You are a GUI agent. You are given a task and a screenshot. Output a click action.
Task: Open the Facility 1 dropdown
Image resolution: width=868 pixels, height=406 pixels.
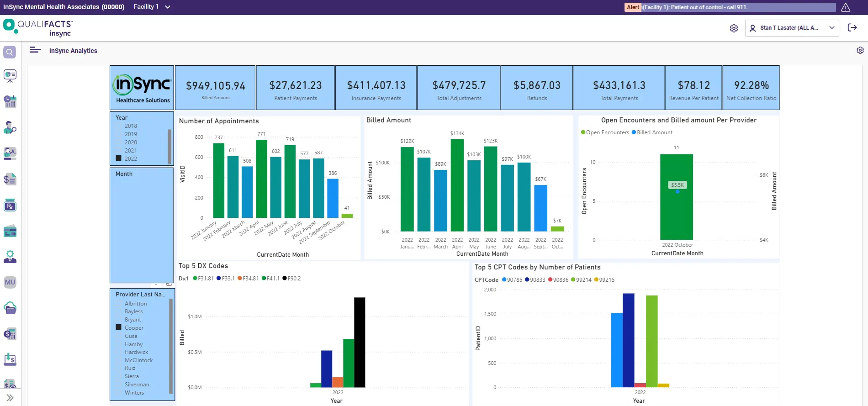152,7
